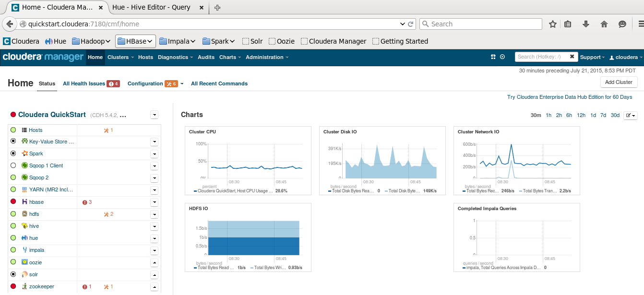Click Try Cloudera Enterprise Data Hub link
Image resolution: width=644 pixels, height=295 pixels.
pyautogui.click(x=570, y=97)
